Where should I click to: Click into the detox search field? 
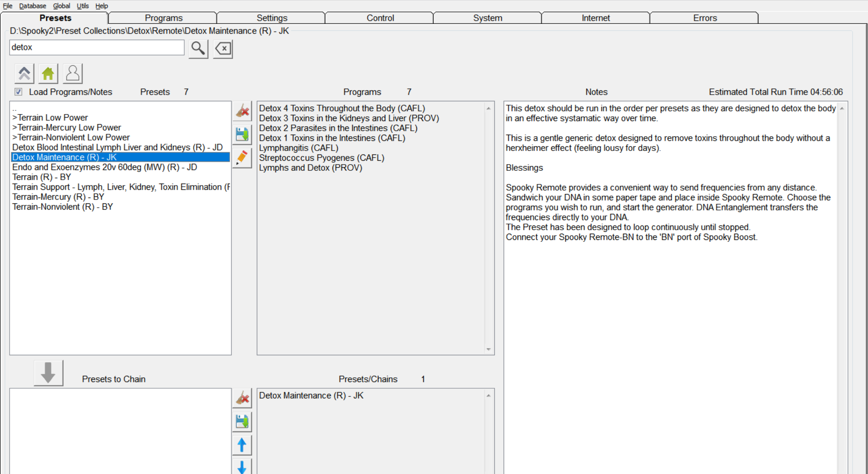(x=97, y=47)
